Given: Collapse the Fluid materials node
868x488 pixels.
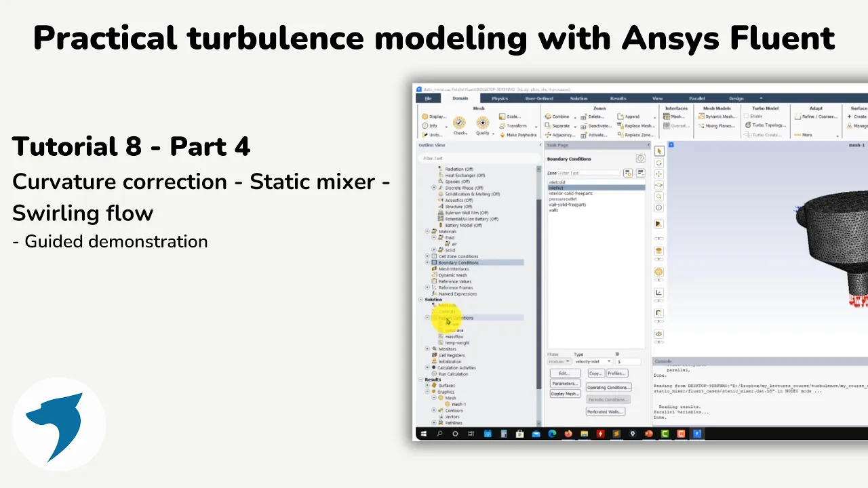Looking at the screenshot, I should coord(434,238).
